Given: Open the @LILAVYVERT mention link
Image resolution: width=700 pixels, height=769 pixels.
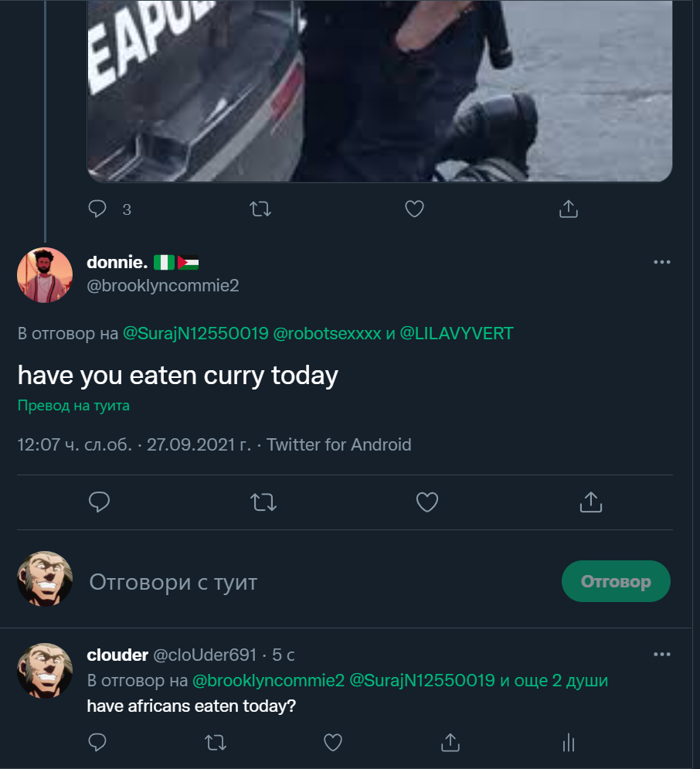Looking at the screenshot, I should pos(457,334).
